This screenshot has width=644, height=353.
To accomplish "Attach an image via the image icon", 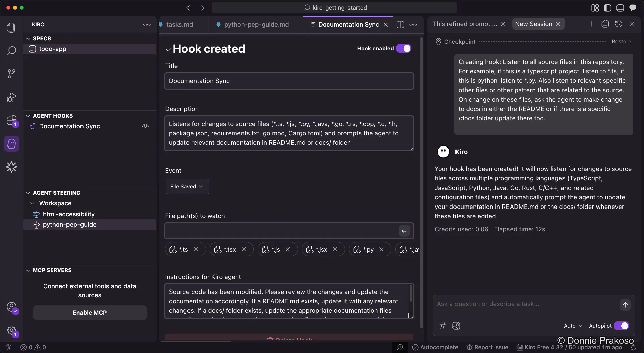I will click(457, 326).
